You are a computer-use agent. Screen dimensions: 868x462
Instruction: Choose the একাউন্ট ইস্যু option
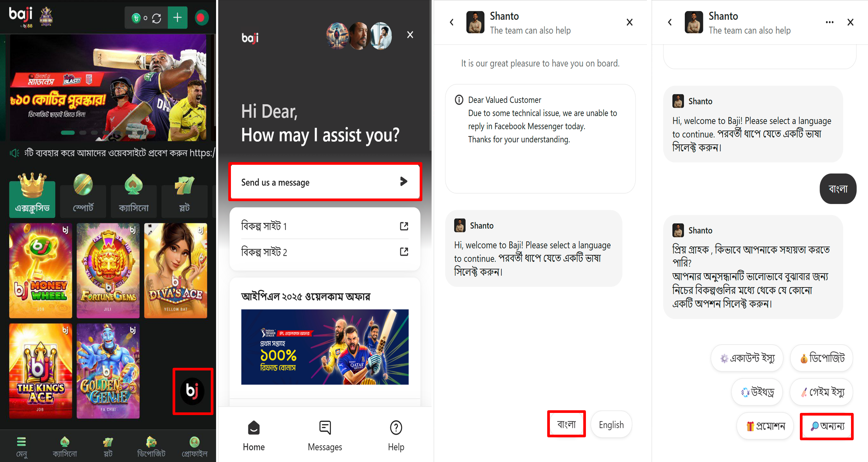pyautogui.click(x=747, y=358)
